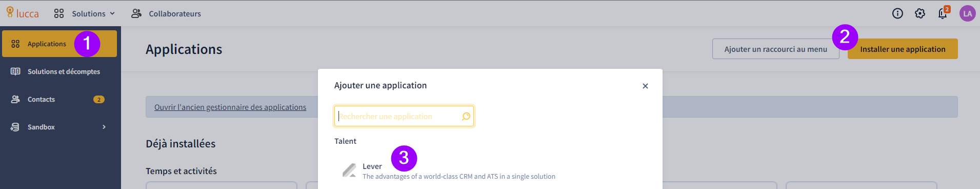980x189 pixels.
Task: Click the Applications page title
Action: tap(184, 49)
